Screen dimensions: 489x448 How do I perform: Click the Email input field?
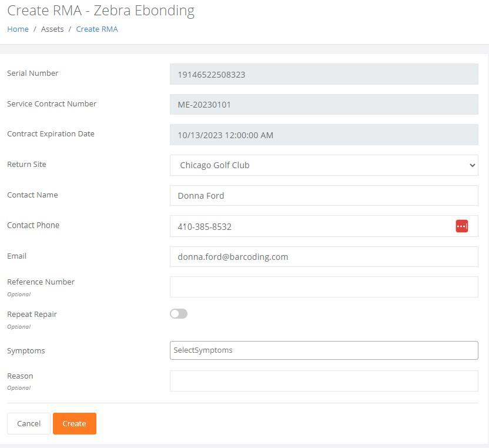[x=324, y=256]
